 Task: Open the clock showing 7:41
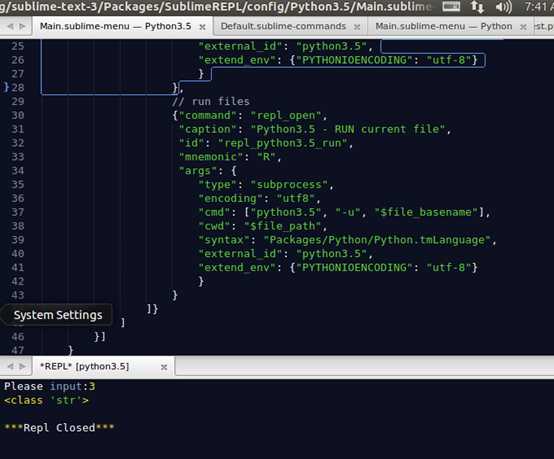coord(538,6)
